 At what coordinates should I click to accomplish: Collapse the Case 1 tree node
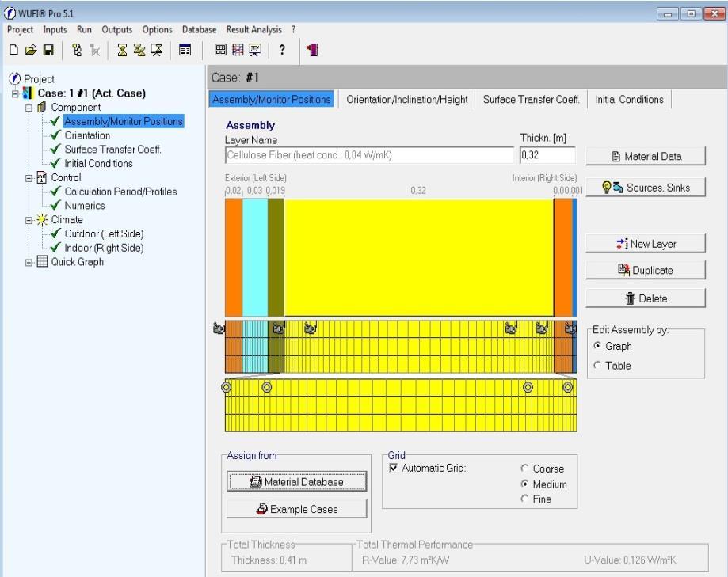click(x=15, y=93)
